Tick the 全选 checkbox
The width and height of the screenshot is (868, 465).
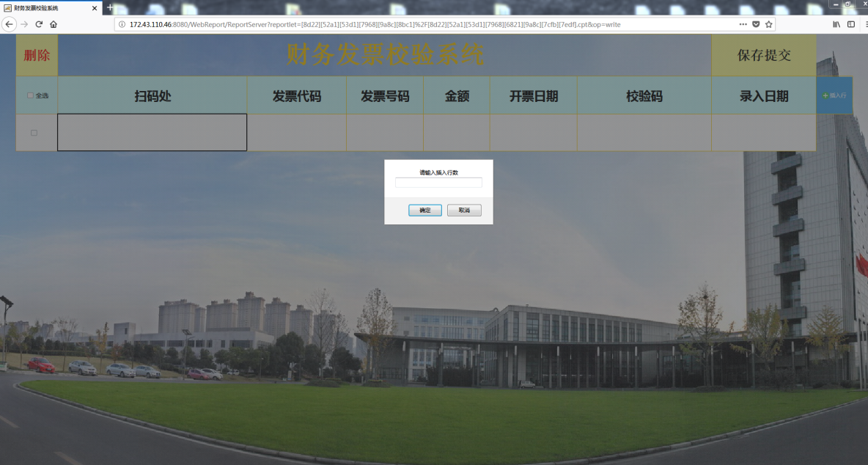pyautogui.click(x=31, y=95)
